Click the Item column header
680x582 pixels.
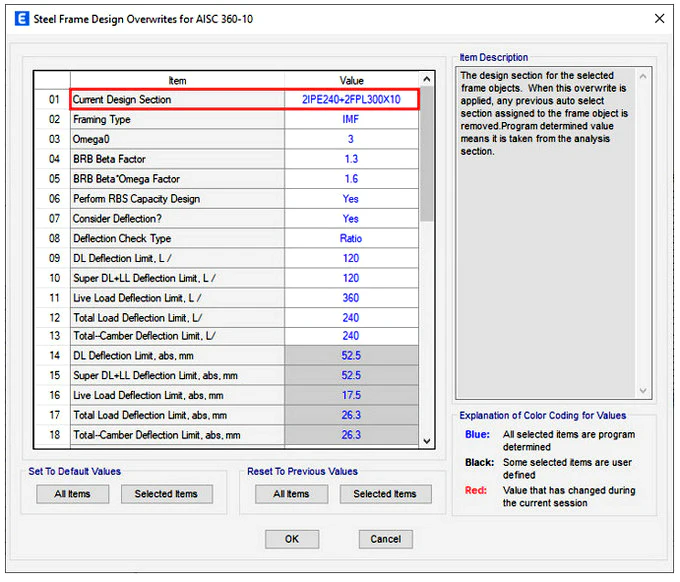point(177,81)
